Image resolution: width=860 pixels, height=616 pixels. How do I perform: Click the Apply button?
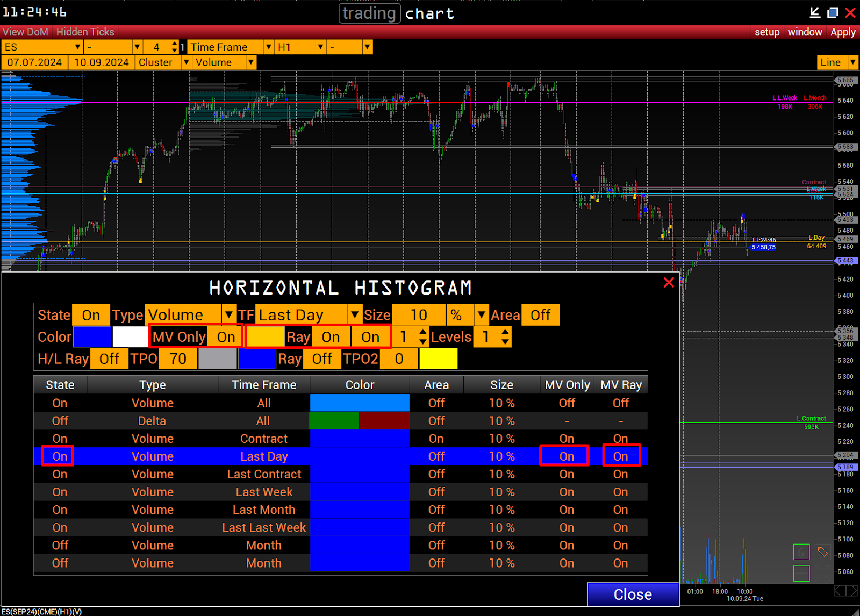coord(842,32)
